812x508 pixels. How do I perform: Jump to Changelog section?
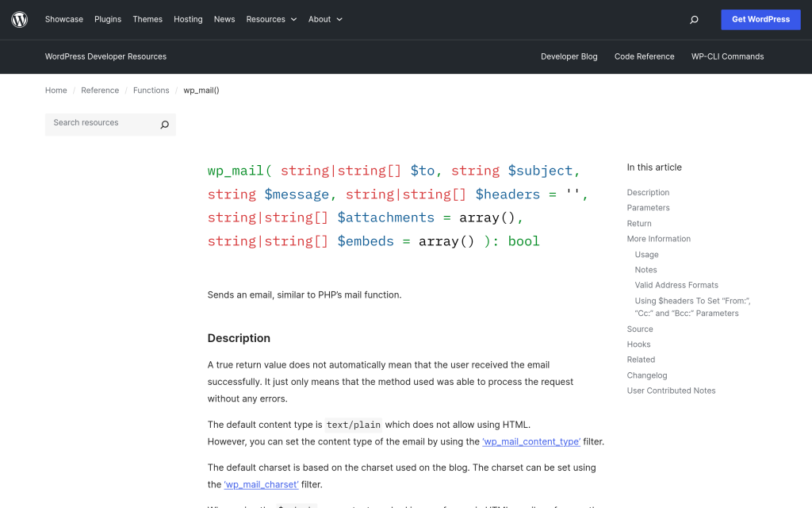pos(647,375)
